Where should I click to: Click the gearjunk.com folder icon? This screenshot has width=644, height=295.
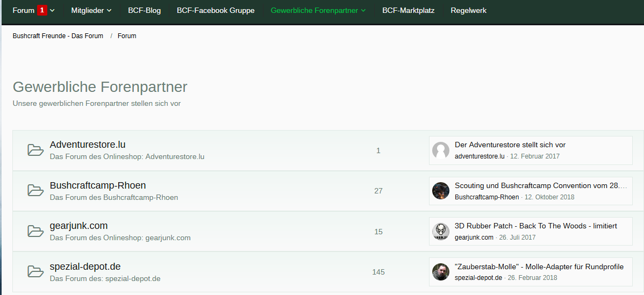35,231
